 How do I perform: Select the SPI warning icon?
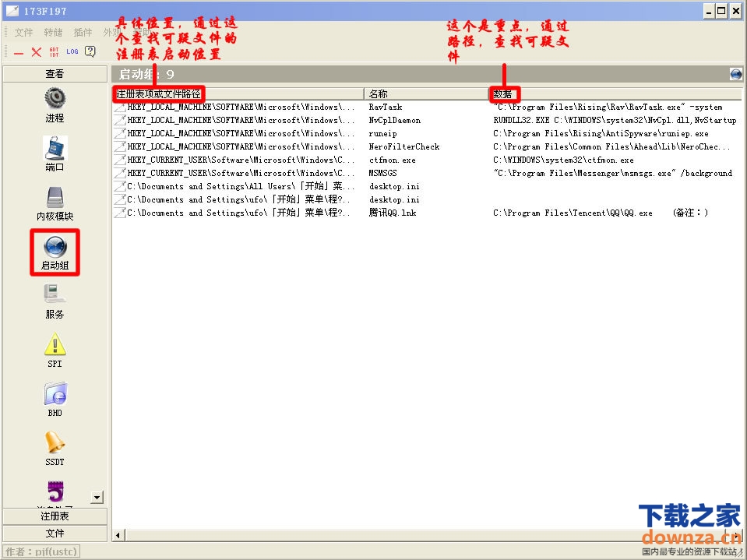(x=55, y=344)
